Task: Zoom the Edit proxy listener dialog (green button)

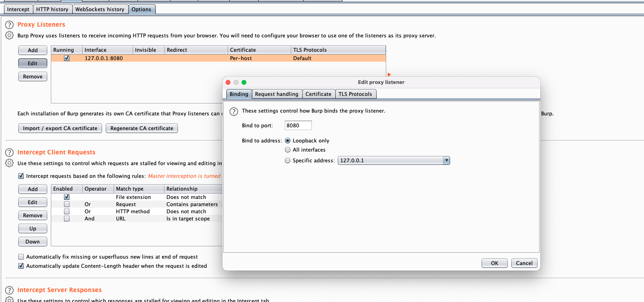Action: coord(244,82)
